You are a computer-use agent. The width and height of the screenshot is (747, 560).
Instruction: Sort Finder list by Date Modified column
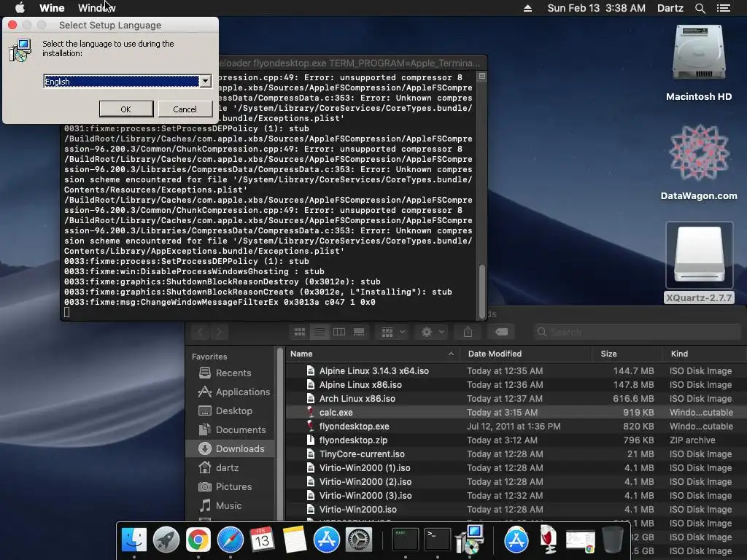point(526,354)
